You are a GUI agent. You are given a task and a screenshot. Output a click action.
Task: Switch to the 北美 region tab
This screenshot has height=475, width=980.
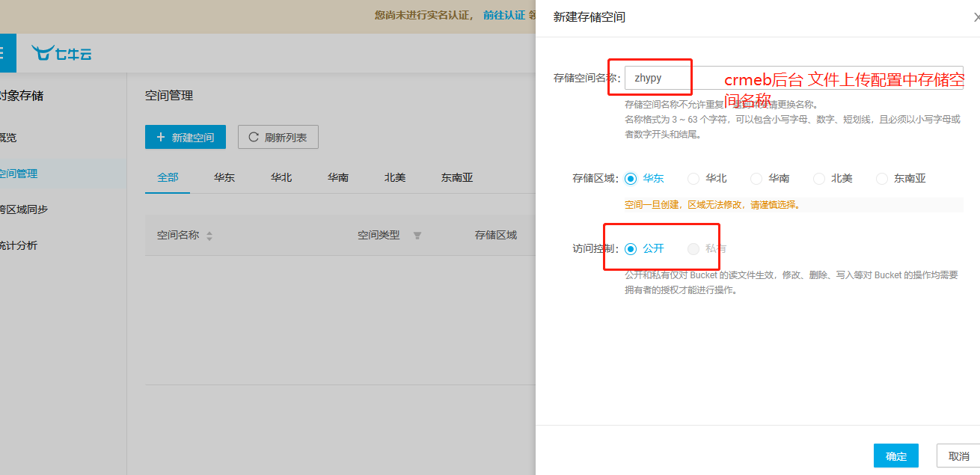(395, 178)
